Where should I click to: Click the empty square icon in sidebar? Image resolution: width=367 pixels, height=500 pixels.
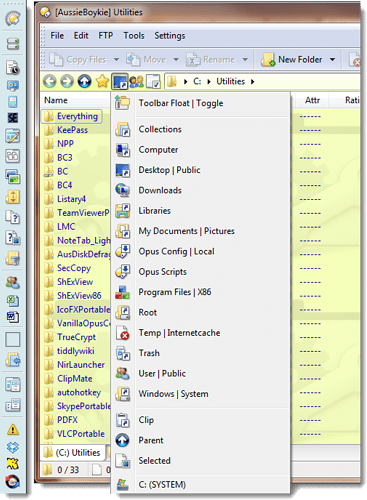tap(13, 340)
